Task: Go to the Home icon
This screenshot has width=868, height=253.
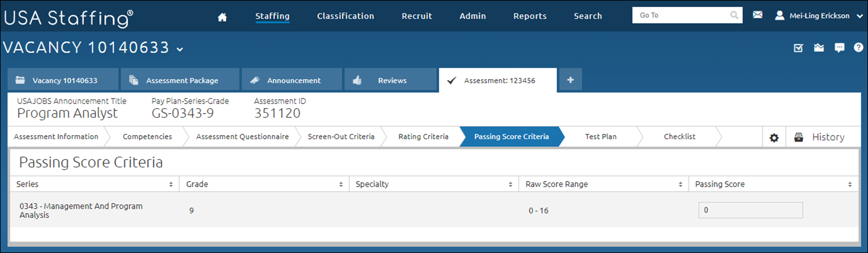Action: [x=222, y=17]
